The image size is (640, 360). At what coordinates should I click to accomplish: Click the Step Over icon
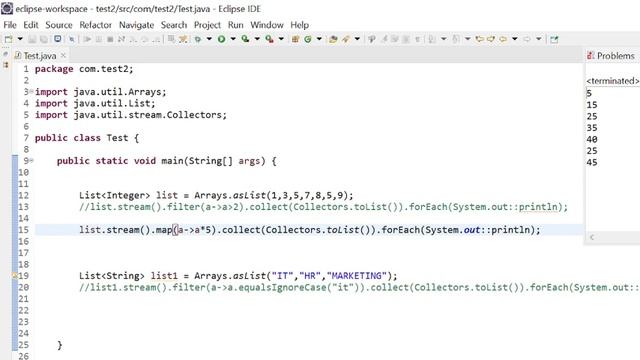pyautogui.click(x=144, y=39)
